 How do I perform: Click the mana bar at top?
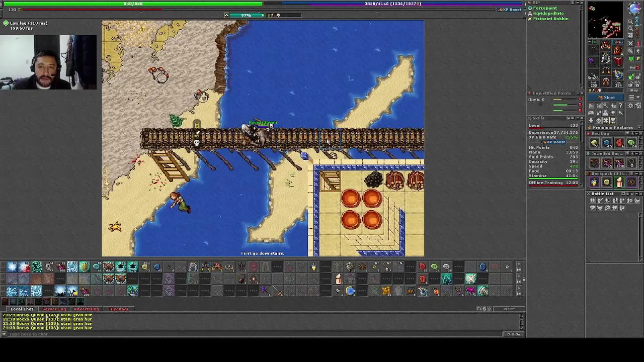[x=392, y=4]
